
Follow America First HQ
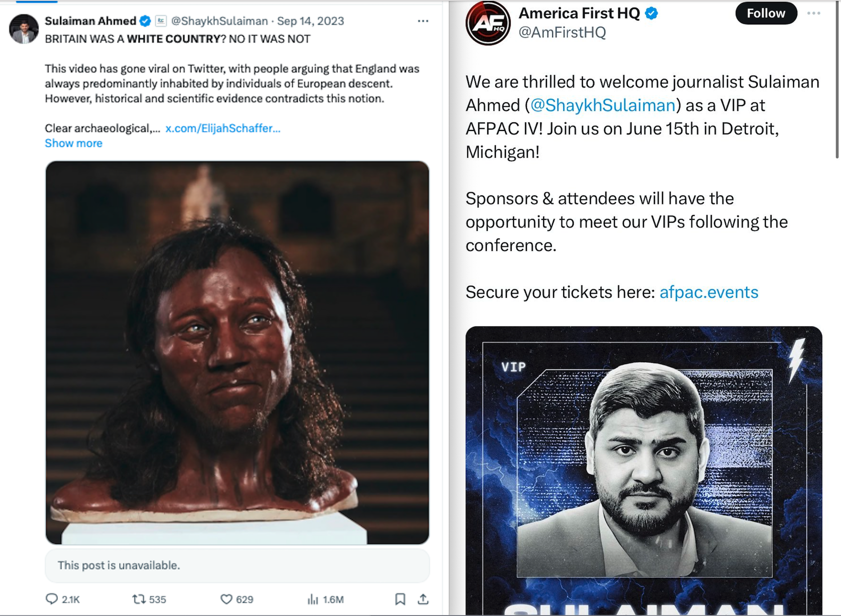tap(766, 13)
